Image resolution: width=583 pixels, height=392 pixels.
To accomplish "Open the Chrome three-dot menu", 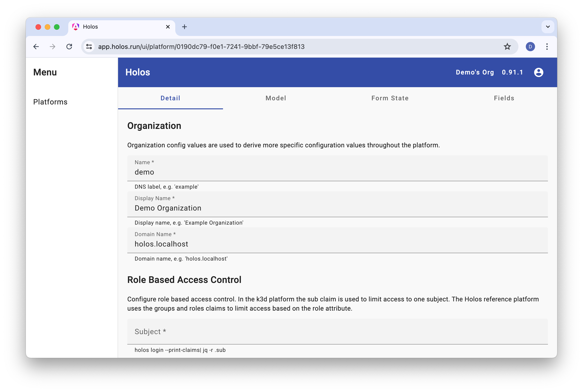I will [547, 47].
